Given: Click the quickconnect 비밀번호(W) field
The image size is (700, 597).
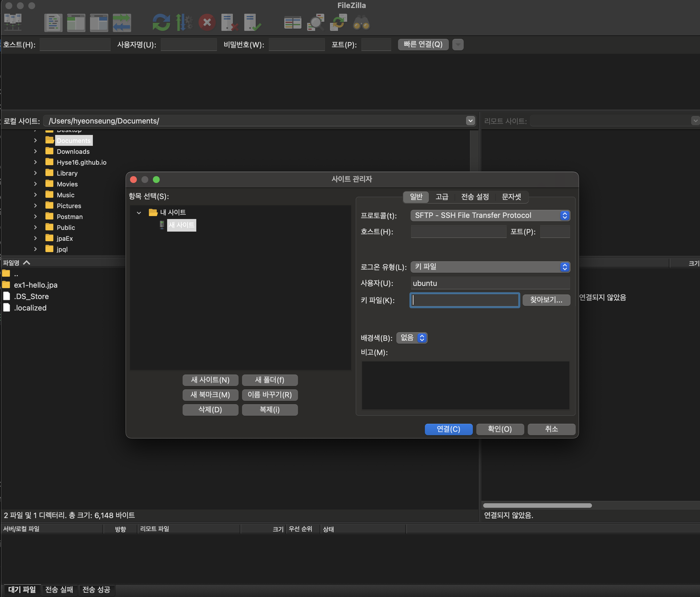Looking at the screenshot, I should [x=297, y=44].
